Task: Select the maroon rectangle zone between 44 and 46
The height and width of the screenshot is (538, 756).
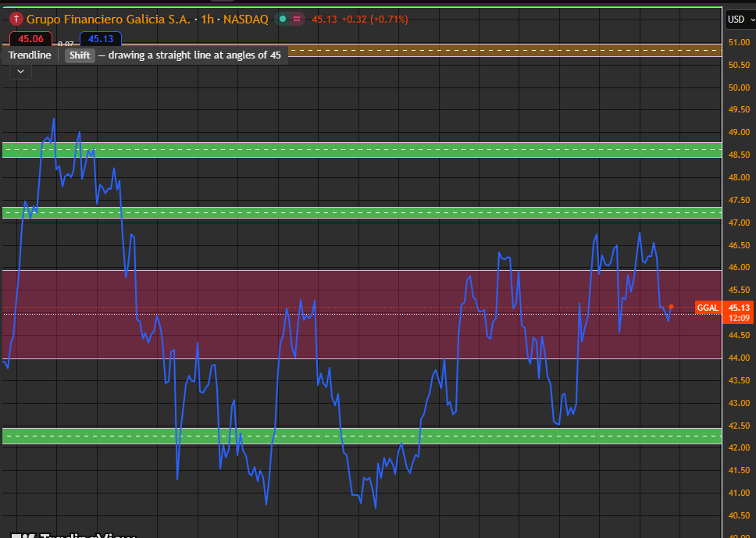Action: click(362, 315)
